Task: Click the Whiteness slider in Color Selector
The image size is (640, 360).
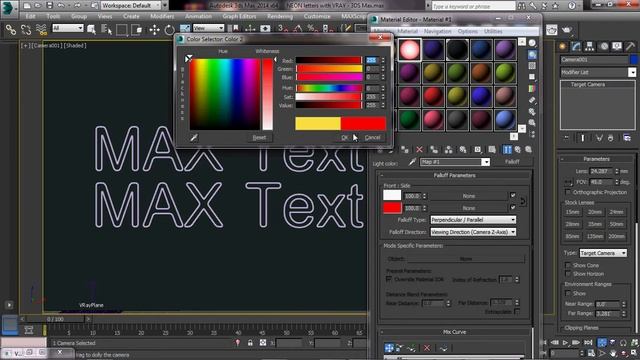Action: [x=267, y=94]
